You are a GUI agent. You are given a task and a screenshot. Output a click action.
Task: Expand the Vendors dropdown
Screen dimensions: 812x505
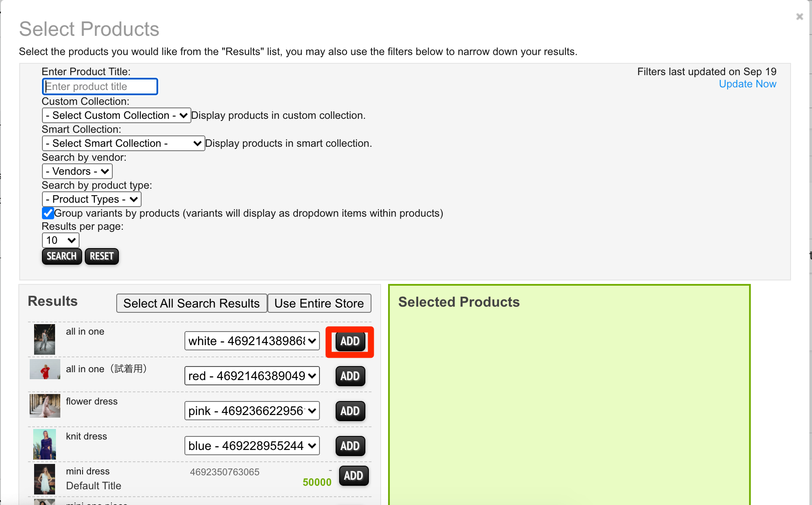point(77,171)
